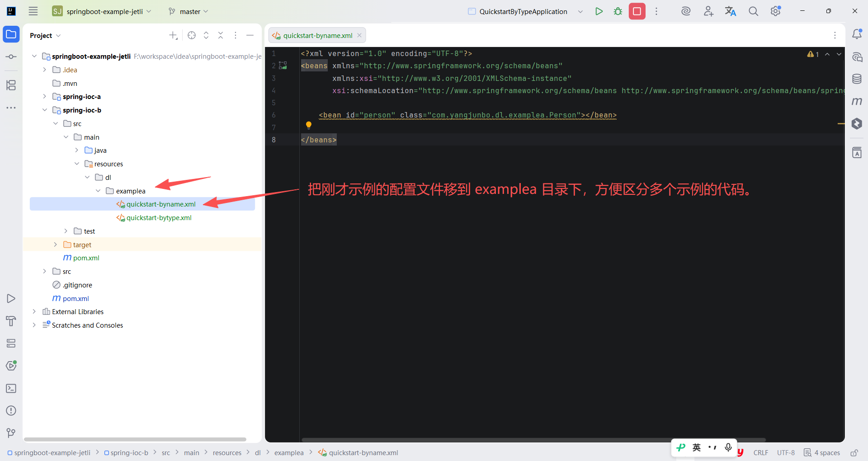Click examplea breadcrumb in status bar
This screenshot has height=461, width=868.
point(289,452)
